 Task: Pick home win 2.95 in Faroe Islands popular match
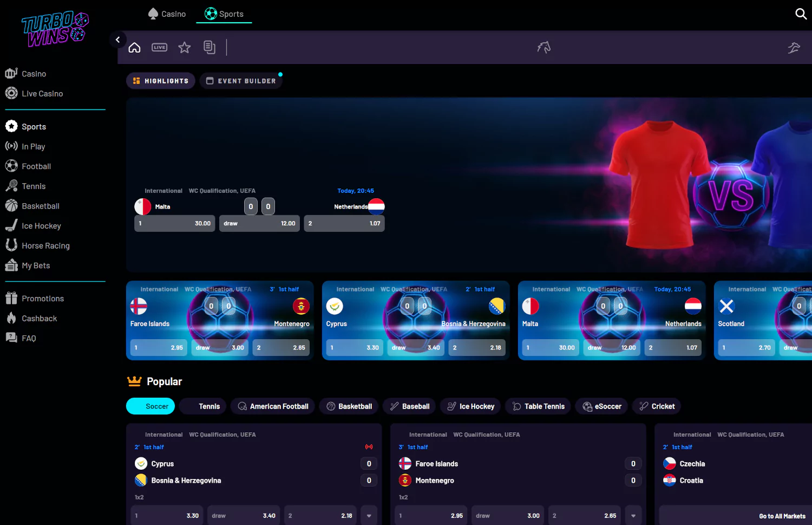click(431, 516)
